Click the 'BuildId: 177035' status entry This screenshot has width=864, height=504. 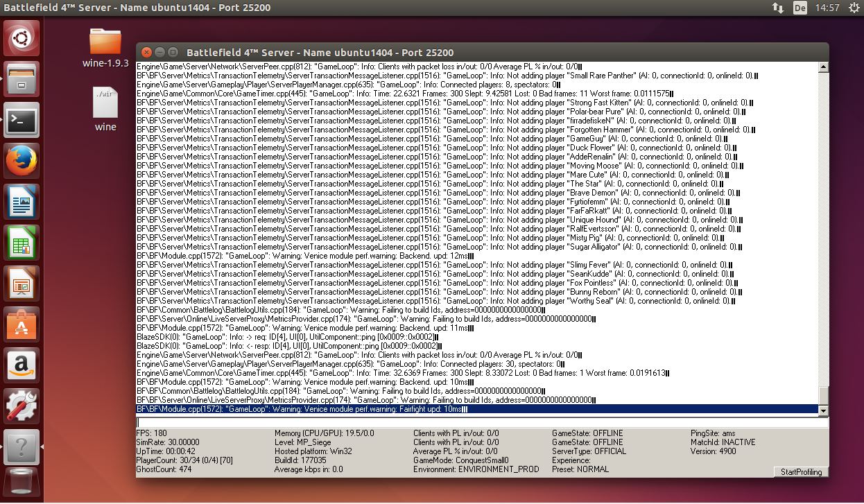point(301,460)
